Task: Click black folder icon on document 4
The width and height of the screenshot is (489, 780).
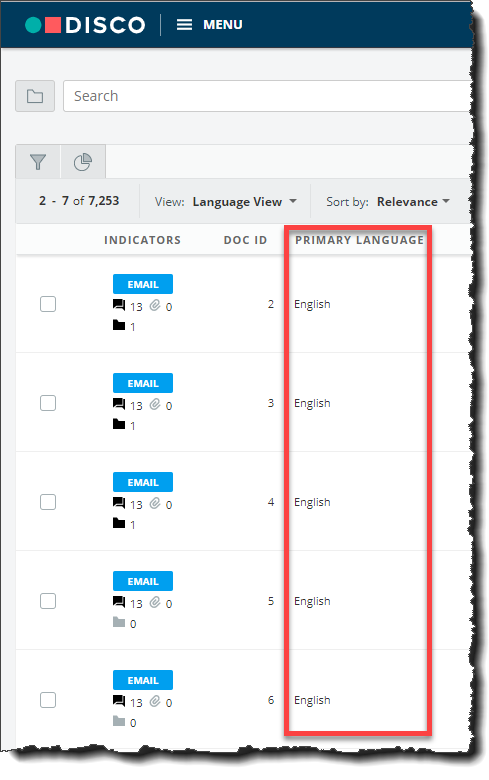Action: (119, 523)
